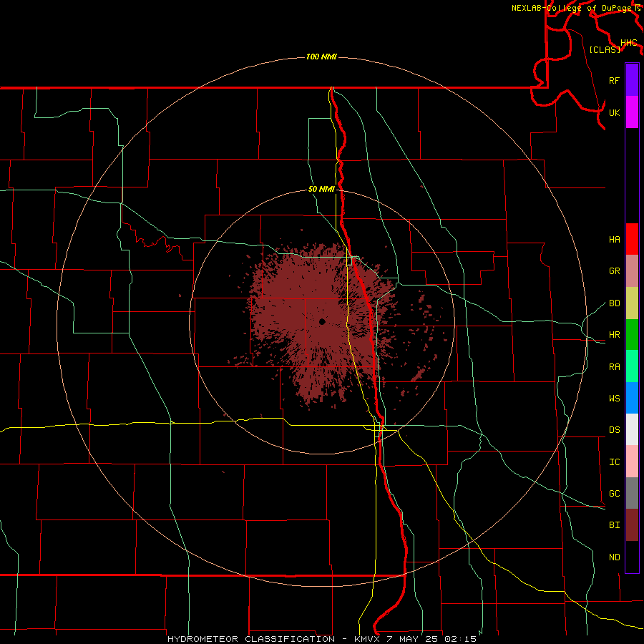Select the light pink IC legend swatch
Screen dimensions: 644x644
[632, 462]
